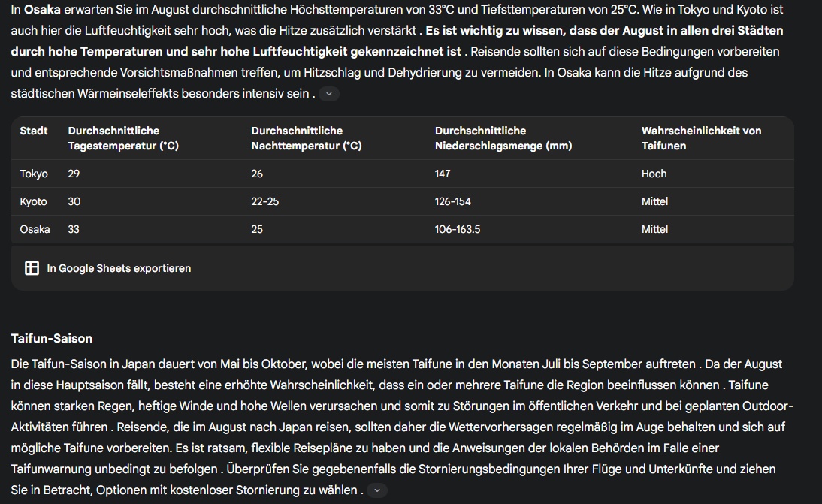822x504 pixels.
Task: Expand sources chevron after 'Stornierung zu wählen'
Action: pyautogui.click(x=377, y=490)
